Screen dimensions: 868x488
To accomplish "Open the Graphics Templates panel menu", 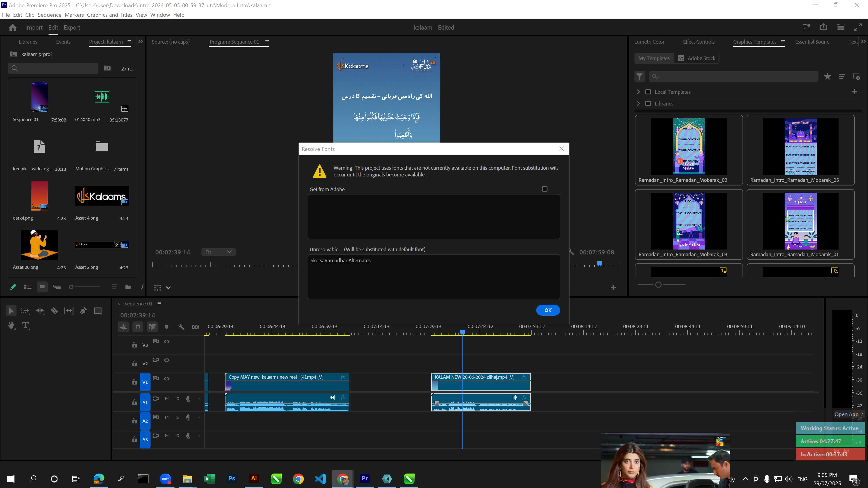I will coord(783,42).
